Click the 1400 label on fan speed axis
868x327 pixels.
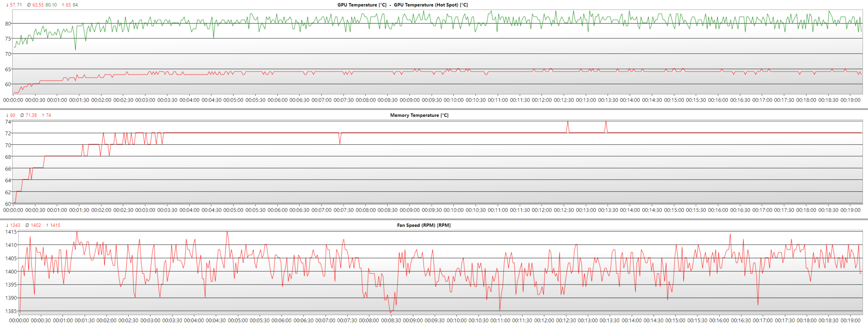pyautogui.click(x=11, y=272)
